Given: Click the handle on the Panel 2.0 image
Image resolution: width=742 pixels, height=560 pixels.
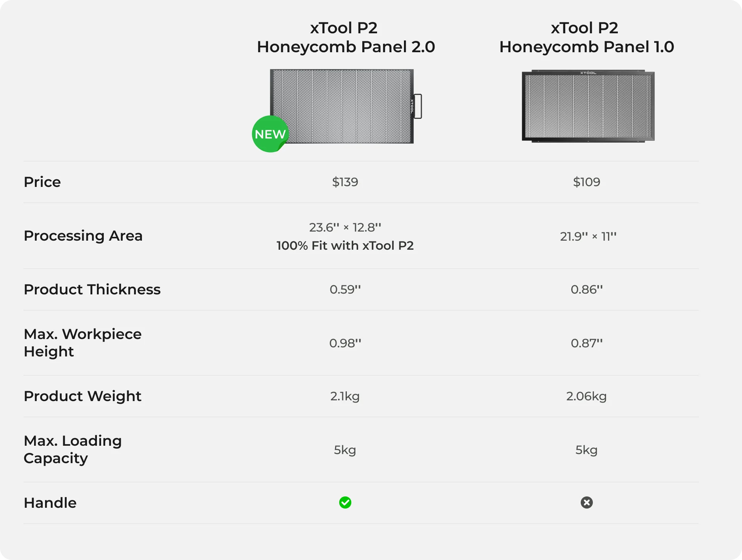Looking at the screenshot, I should click(x=418, y=106).
